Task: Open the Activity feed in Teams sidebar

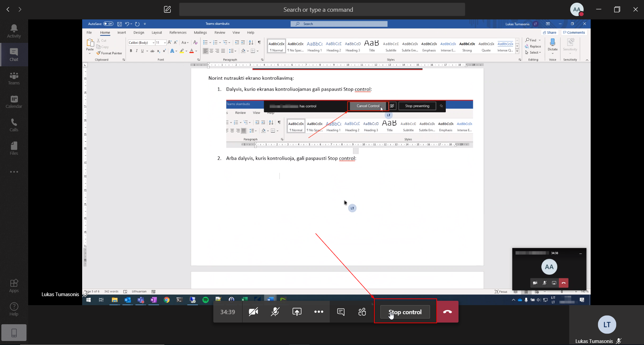Action: pyautogui.click(x=14, y=31)
